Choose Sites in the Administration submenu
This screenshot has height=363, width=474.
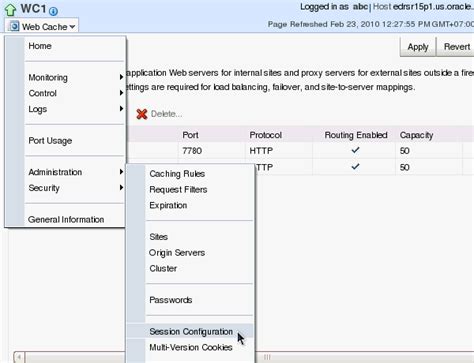coord(159,237)
